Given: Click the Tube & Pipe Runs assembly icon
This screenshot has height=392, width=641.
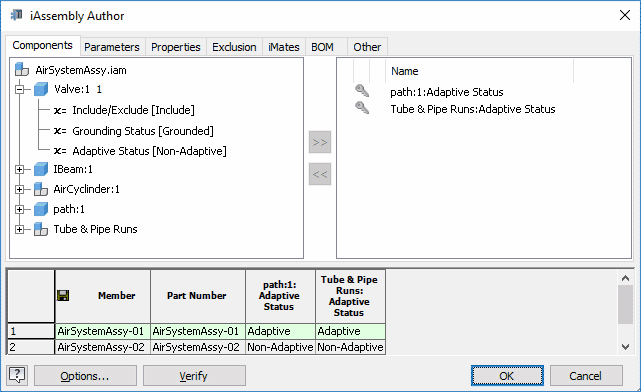Looking at the screenshot, I should [x=41, y=229].
